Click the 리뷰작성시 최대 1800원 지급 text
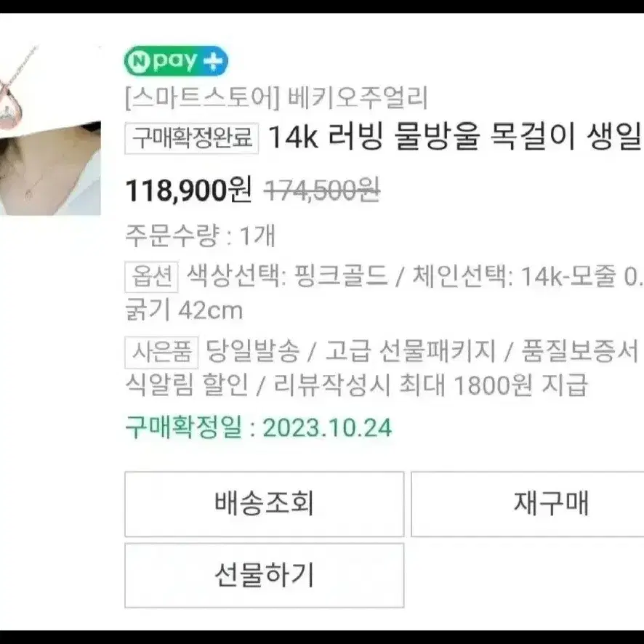The height and width of the screenshot is (644, 644). (x=430, y=385)
